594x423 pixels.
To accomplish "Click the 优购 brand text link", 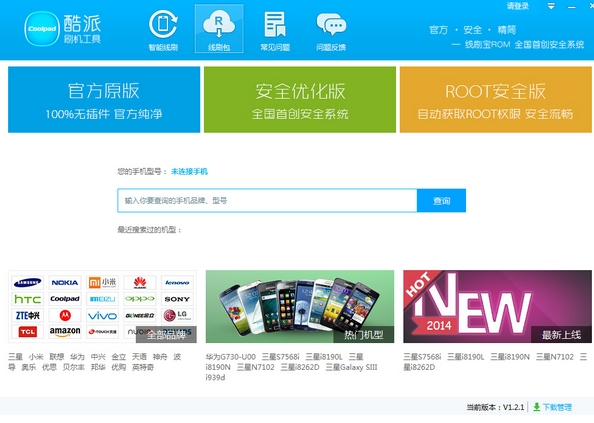I will [x=119, y=367].
